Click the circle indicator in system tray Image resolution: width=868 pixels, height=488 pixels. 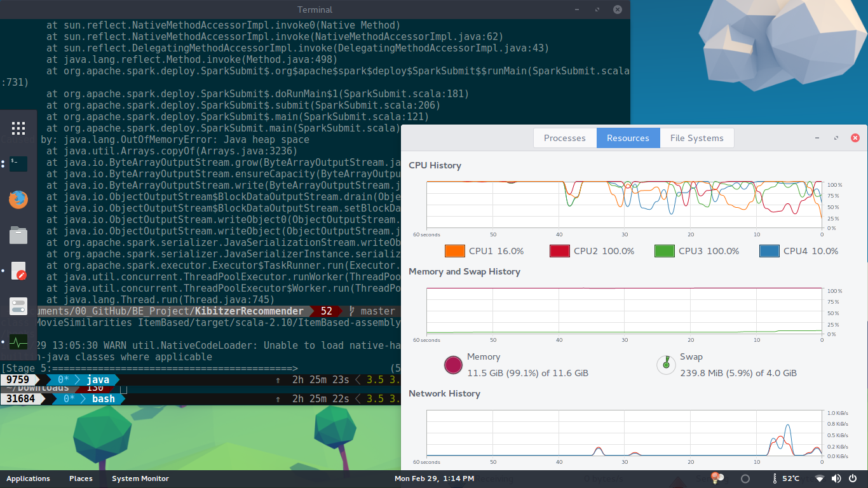pyautogui.click(x=746, y=478)
